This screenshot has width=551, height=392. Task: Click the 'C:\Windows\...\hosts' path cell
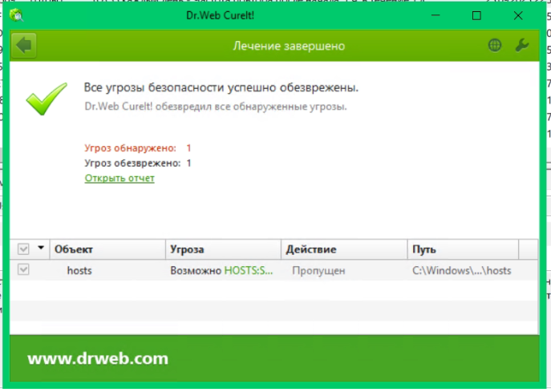462,270
